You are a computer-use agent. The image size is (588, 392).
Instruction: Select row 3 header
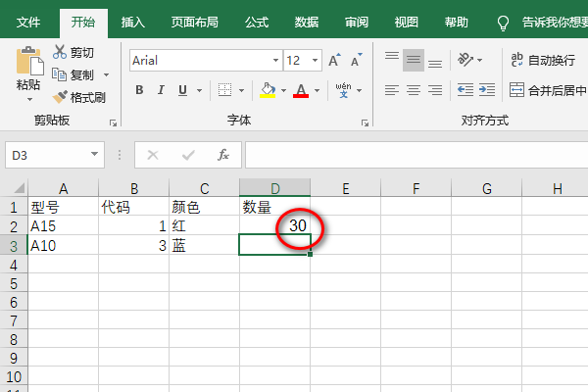click(14, 245)
